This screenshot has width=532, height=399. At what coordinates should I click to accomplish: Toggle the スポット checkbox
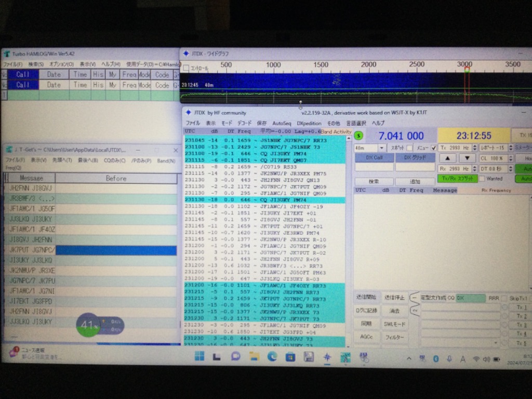click(410, 148)
